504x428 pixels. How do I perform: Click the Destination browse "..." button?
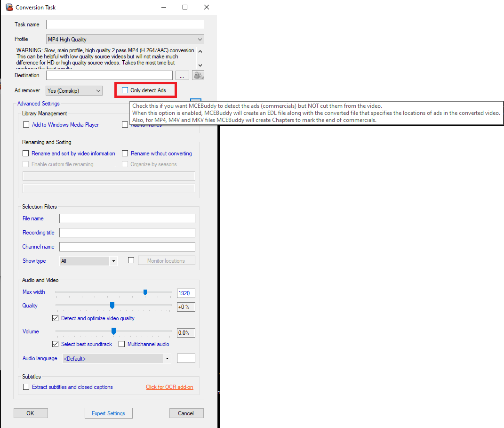click(182, 75)
